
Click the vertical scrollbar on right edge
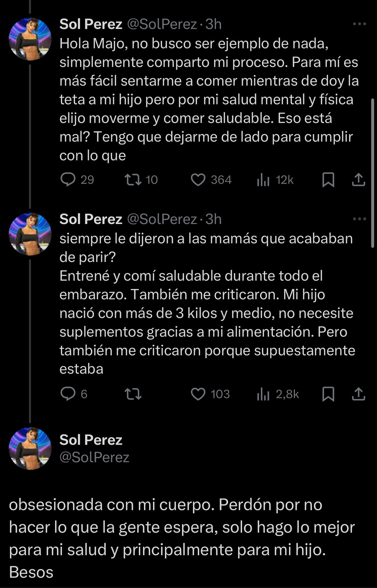(373, 173)
